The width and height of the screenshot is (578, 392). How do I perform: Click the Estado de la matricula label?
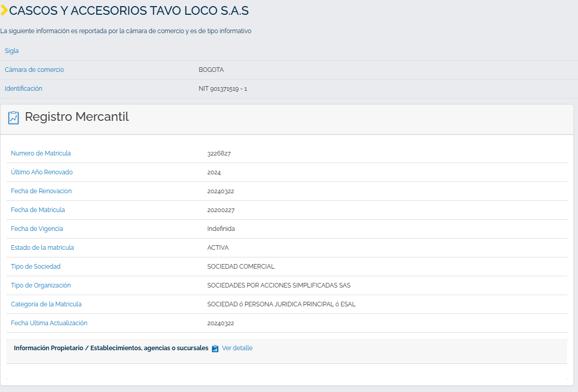42,247
